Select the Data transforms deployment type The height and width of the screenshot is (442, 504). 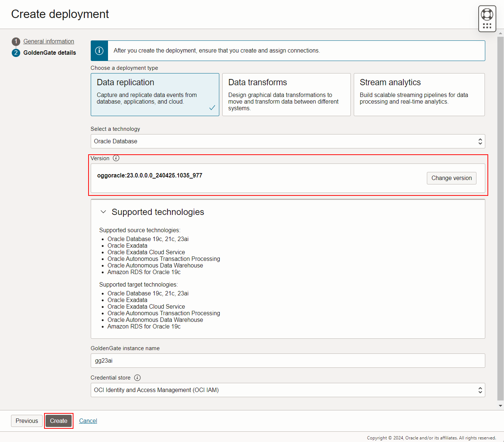(287, 94)
